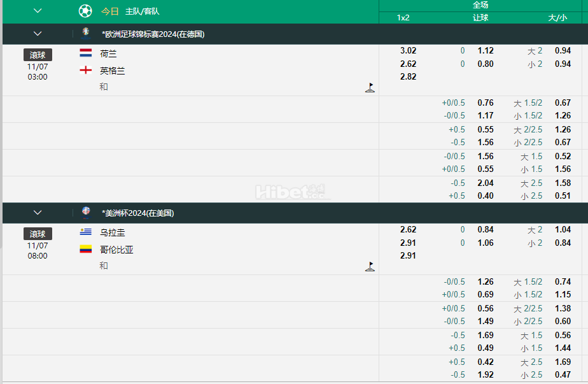588x384 pixels.
Task: Bet Netherlands win at 3.02
Action: (x=408, y=51)
